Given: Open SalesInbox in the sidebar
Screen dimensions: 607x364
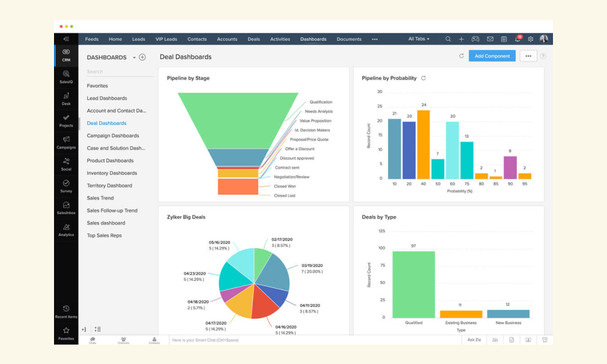Looking at the screenshot, I should pos(66,208).
